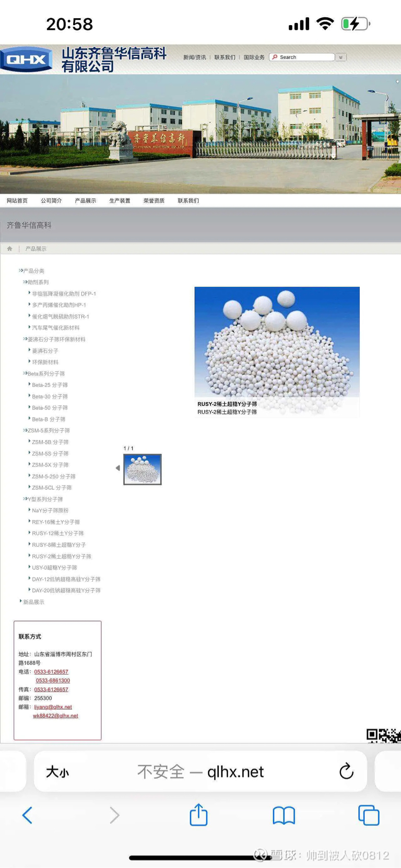The image size is (401, 868).
Task: Open 国际业务 top link
Action: pos(254,57)
